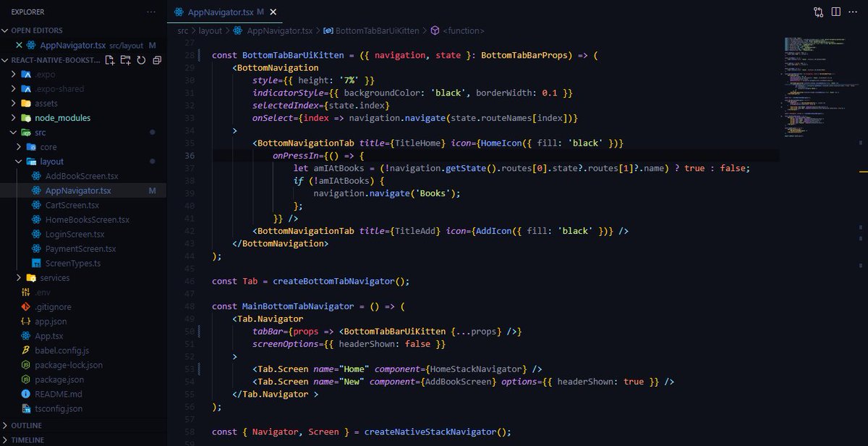Open package.json file
Screen dimensions: 868x446
(x=59, y=379)
